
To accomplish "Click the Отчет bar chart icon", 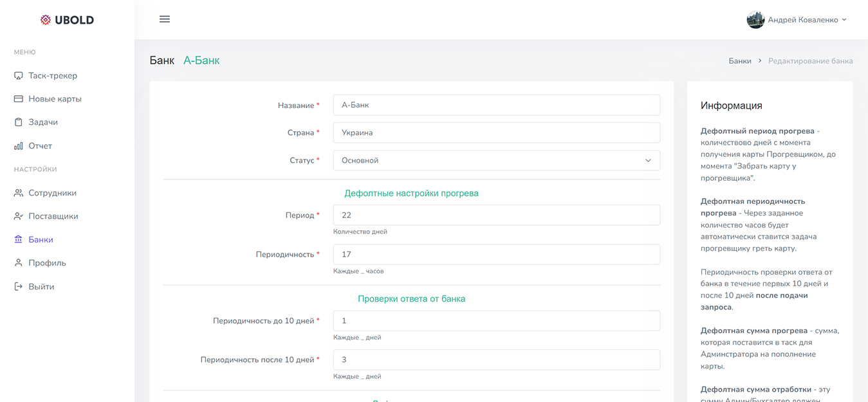I will click(19, 146).
